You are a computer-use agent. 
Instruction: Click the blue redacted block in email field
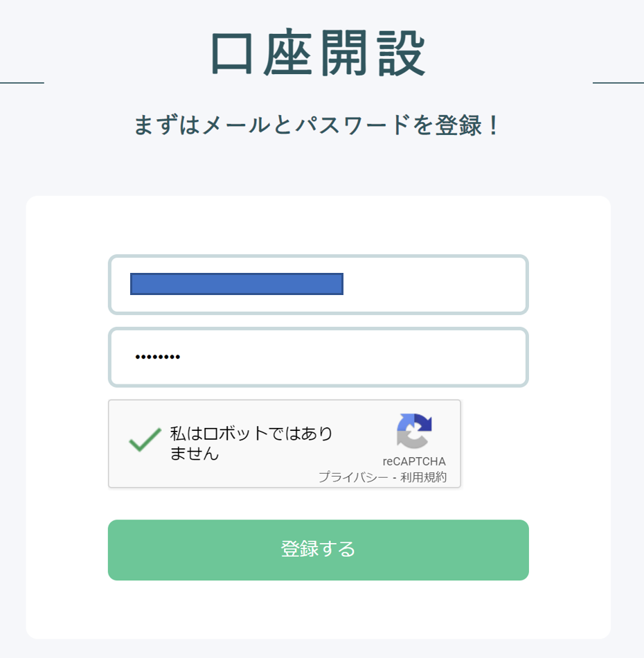tap(237, 284)
